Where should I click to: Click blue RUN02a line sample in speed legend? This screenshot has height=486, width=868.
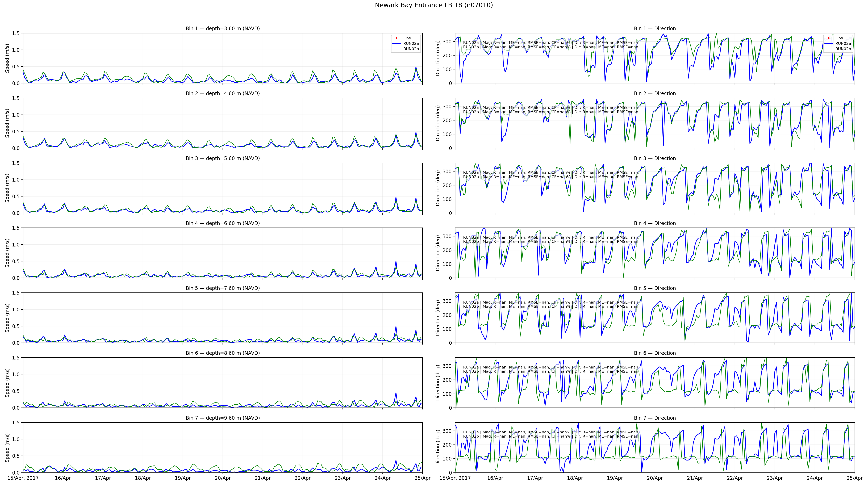(397, 43)
